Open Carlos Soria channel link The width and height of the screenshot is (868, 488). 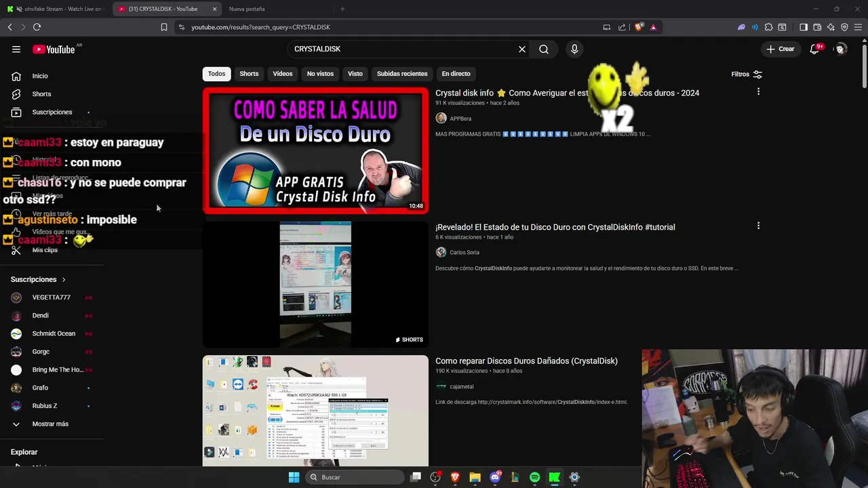coord(465,252)
